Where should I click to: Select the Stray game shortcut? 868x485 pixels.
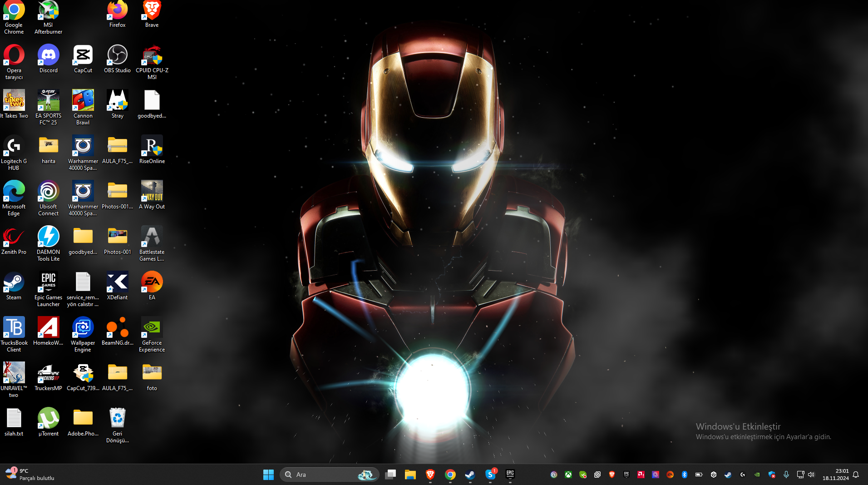tap(118, 104)
